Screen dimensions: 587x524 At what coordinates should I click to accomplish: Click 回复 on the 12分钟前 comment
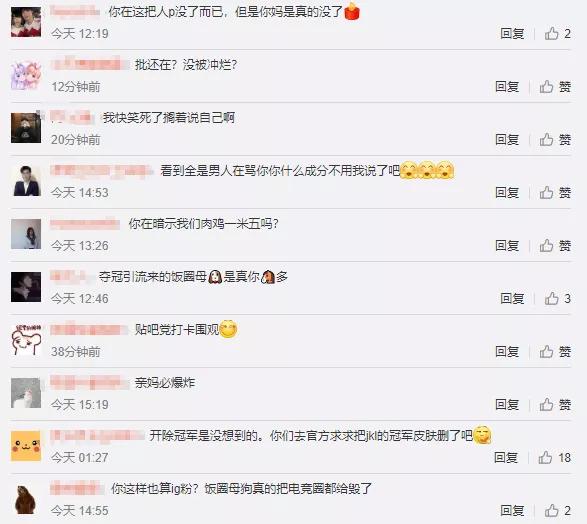(507, 87)
